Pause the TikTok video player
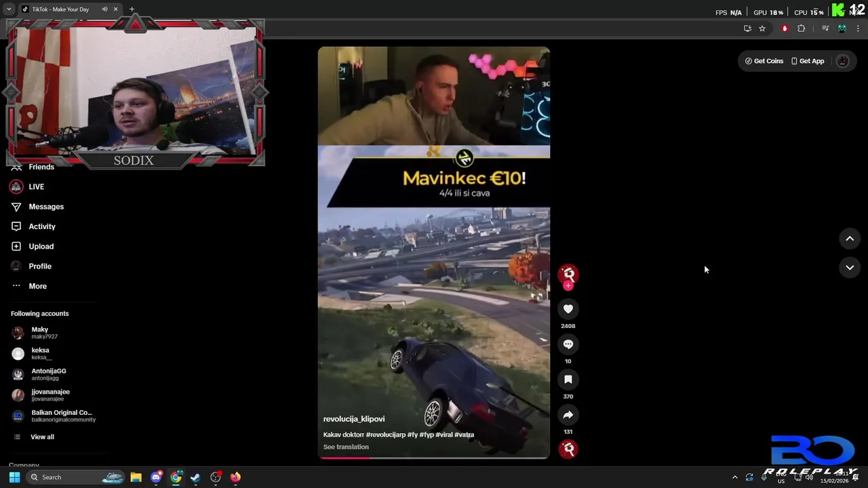The width and height of the screenshot is (868, 488). click(434, 252)
